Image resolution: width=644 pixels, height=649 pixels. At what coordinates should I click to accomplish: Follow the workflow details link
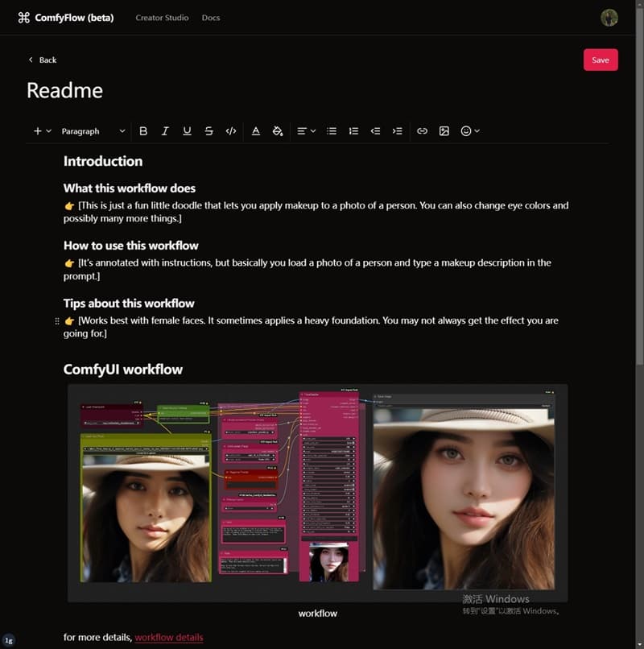tap(169, 637)
